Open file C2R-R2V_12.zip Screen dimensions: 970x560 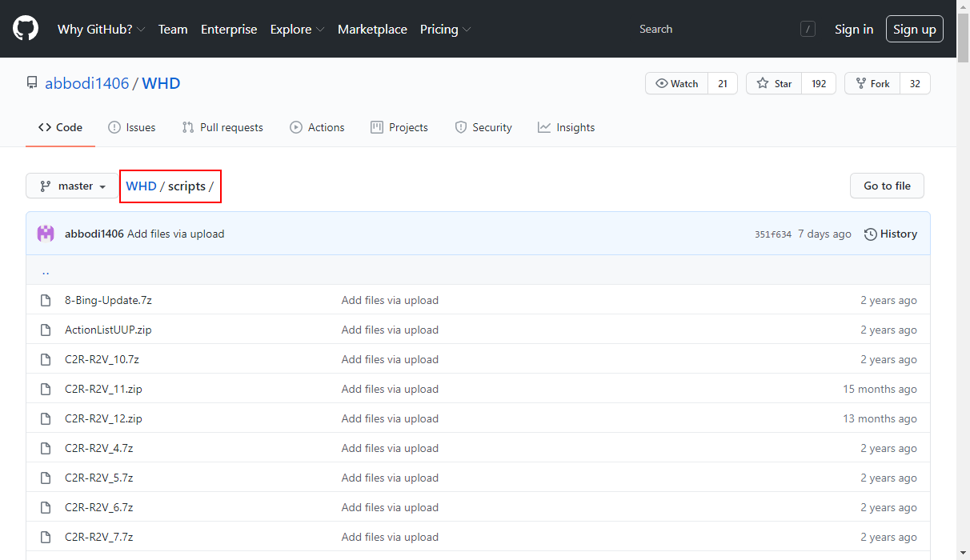[x=103, y=418]
